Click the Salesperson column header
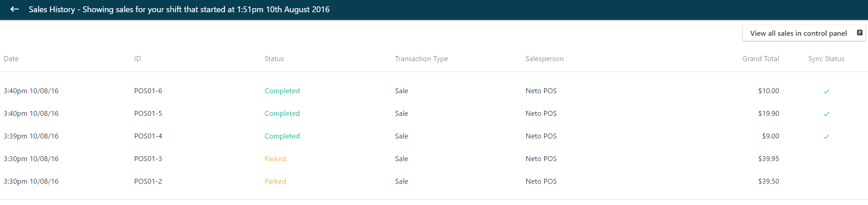 (545, 59)
